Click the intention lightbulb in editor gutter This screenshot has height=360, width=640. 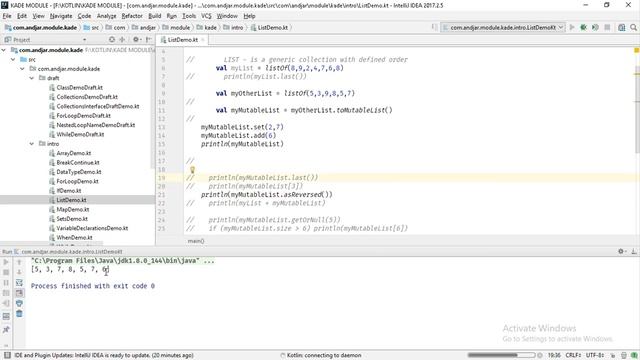coord(192,169)
